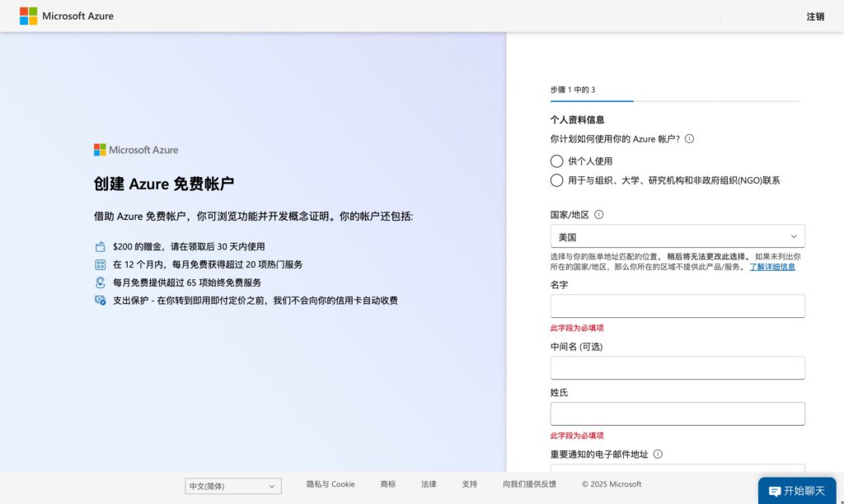Image resolution: width=844 pixels, height=504 pixels.
Task: Click the 姓氏 text input field
Action: 677,413
